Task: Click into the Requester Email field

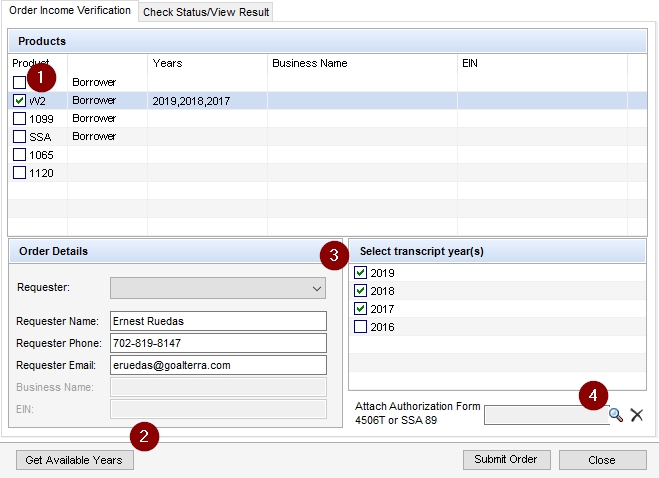Action: (218, 365)
